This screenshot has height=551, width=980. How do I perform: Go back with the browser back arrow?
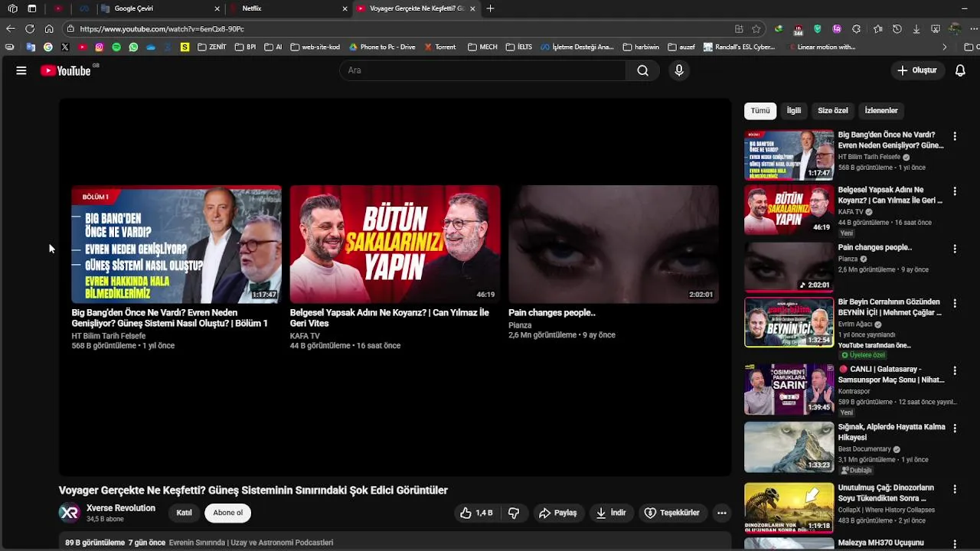click(x=10, y=29)
